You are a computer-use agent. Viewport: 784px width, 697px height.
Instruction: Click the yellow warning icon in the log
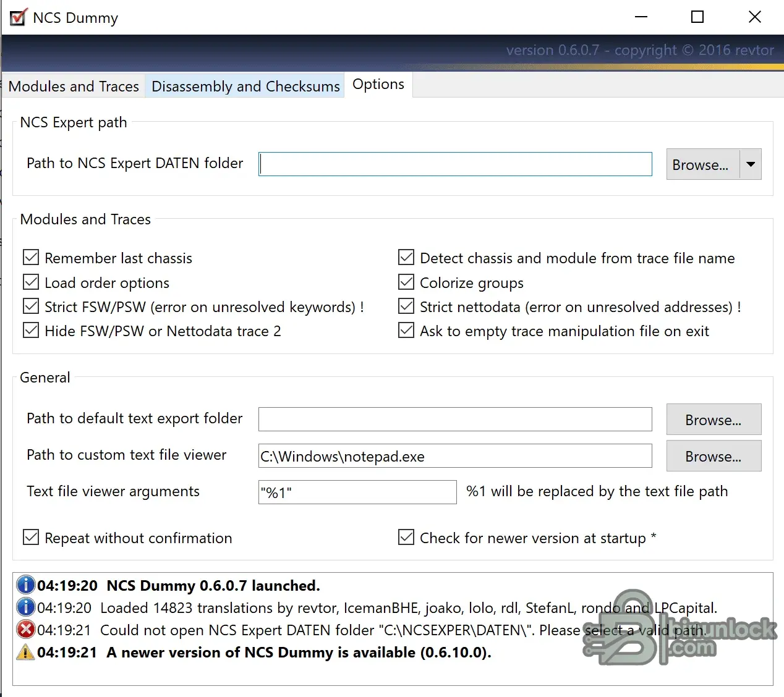point(25,652)
